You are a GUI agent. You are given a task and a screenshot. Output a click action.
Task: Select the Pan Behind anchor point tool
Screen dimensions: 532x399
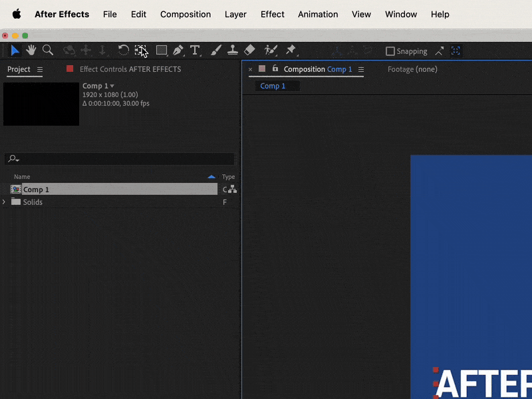coord(140,51)
